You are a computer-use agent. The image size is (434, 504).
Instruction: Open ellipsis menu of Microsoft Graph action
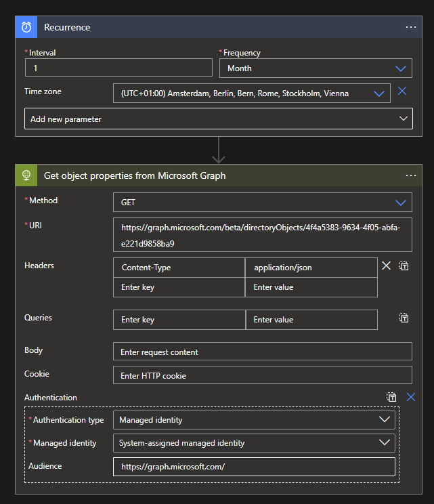click(410, 175)
